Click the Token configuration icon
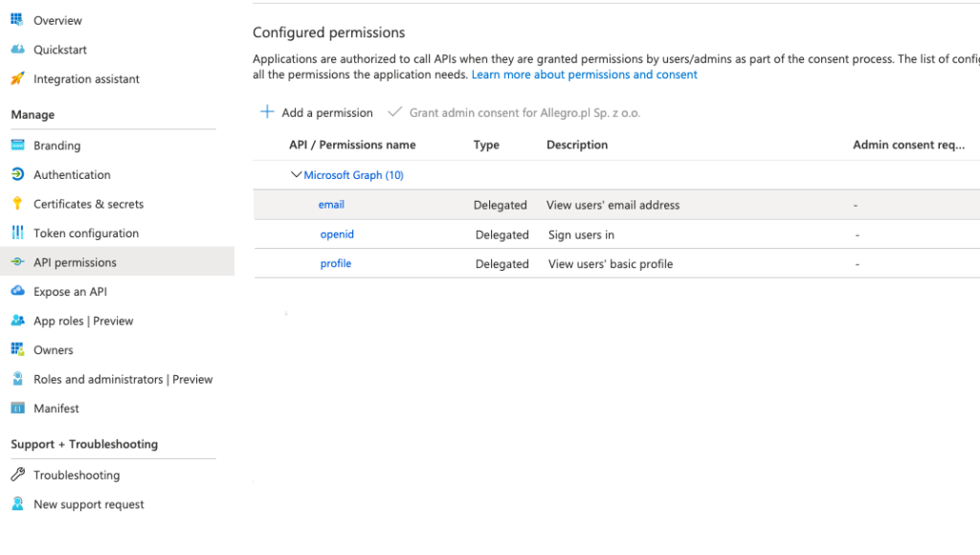980x555 pixels. (17, 233)
